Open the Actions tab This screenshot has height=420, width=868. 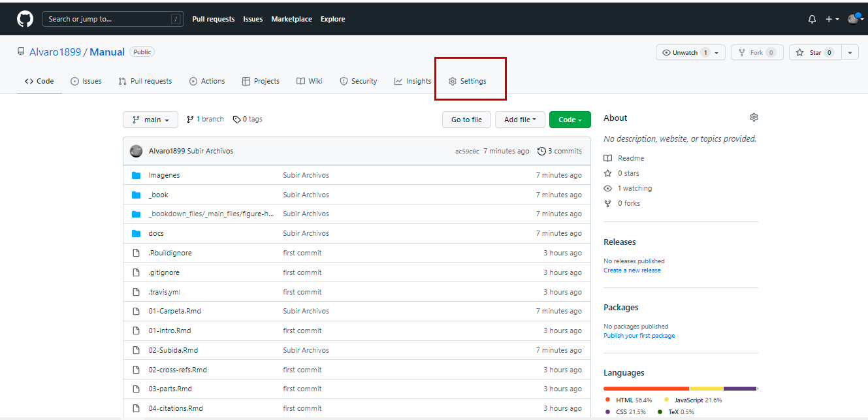point(207,81)
